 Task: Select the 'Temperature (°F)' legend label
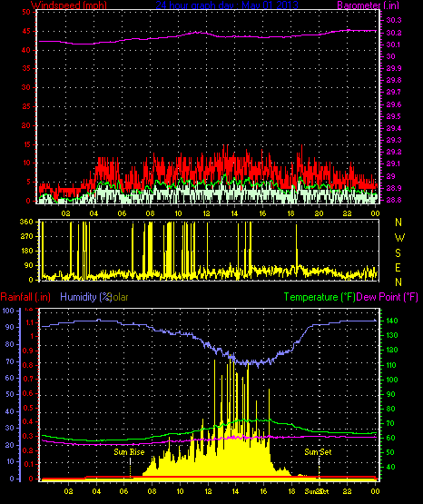(x=320, y=297)
